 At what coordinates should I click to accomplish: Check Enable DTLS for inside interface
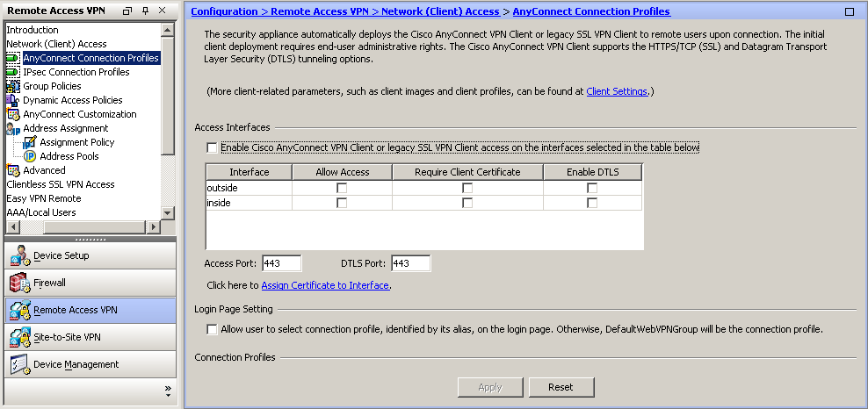592,203
